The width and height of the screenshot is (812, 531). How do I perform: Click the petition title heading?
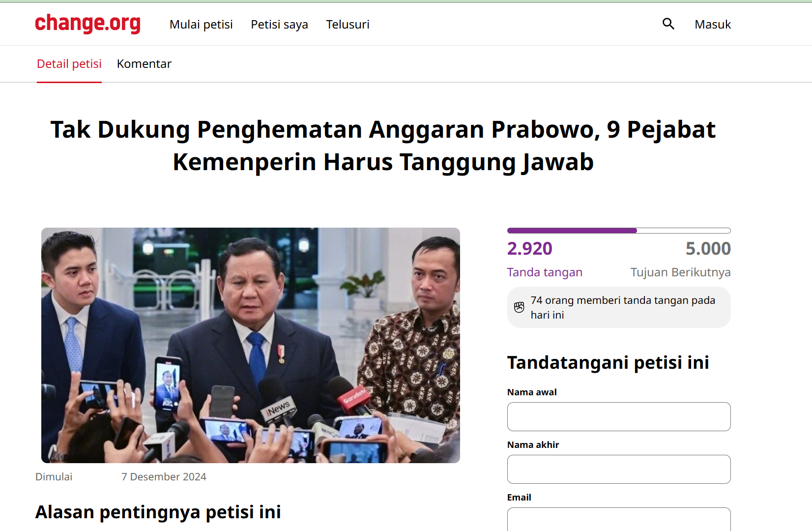383,146
